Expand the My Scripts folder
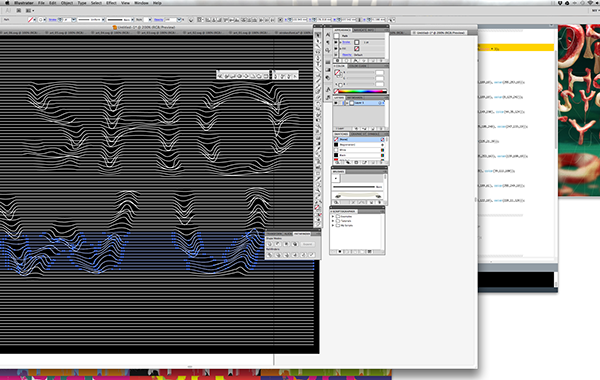The height and width of the screenshot is (380, 600). pyautogui.click(x=333, y=226)
